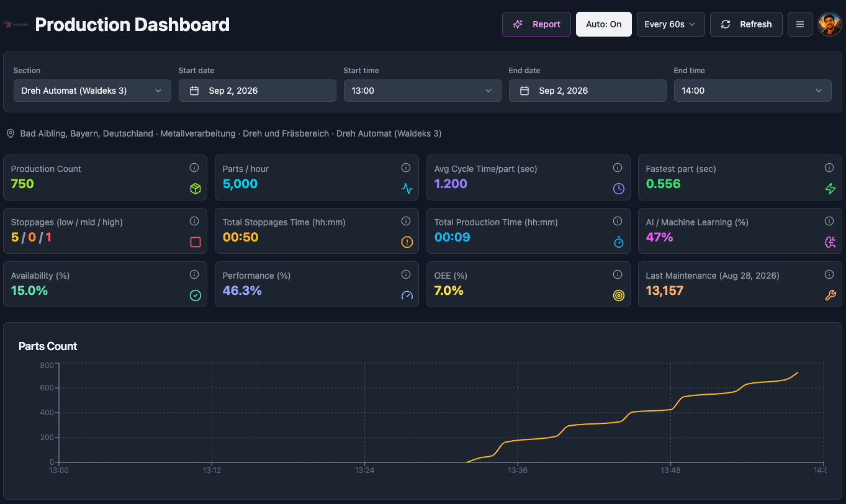Viewport: 846px width, 504px height.
Task: Click info icon on Stoppages low/mid/high card
Action: [x=194, y=221]
